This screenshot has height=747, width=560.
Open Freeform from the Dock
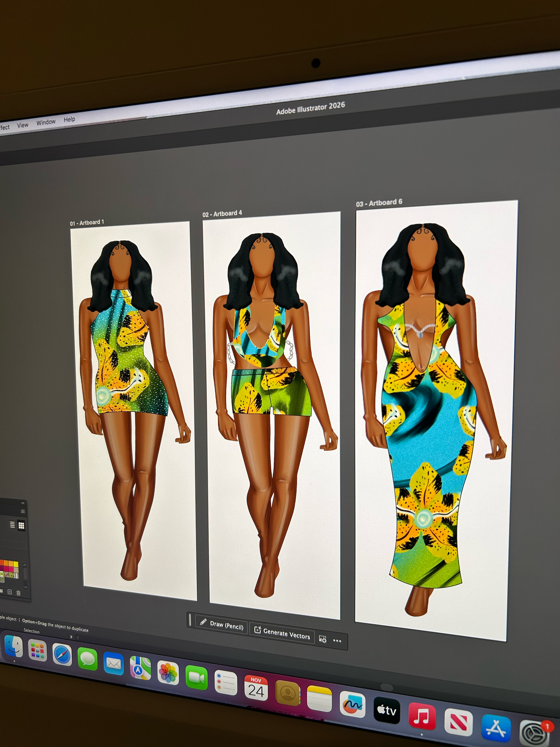pyautogui.click(x=352, y=704)
